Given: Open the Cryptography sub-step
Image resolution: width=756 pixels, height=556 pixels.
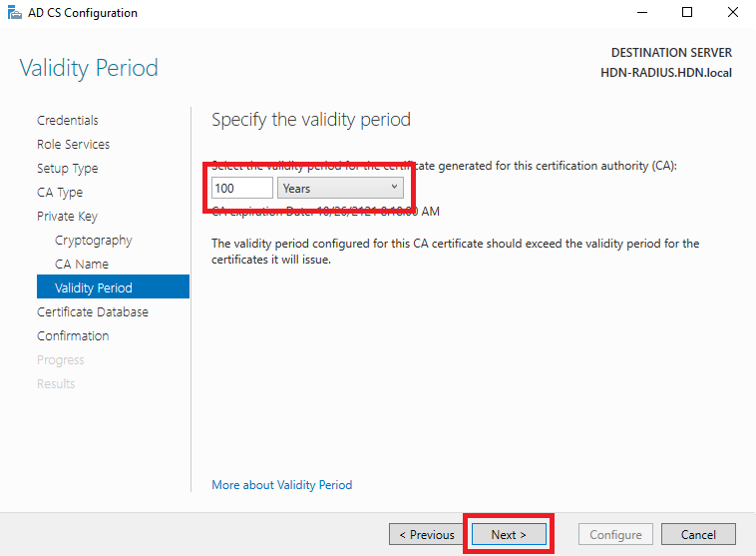Looking at the screenshot, I should [x=94, y=241].
